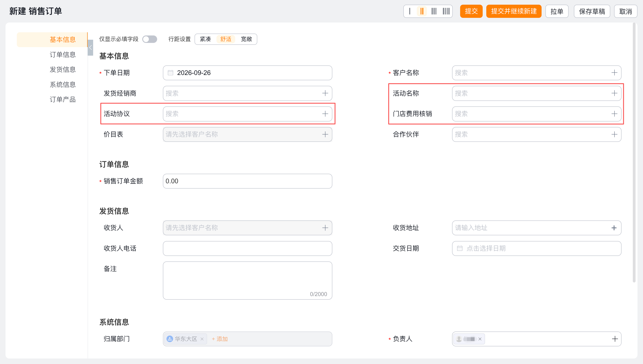Click the 拉单 button

[557, 11]
